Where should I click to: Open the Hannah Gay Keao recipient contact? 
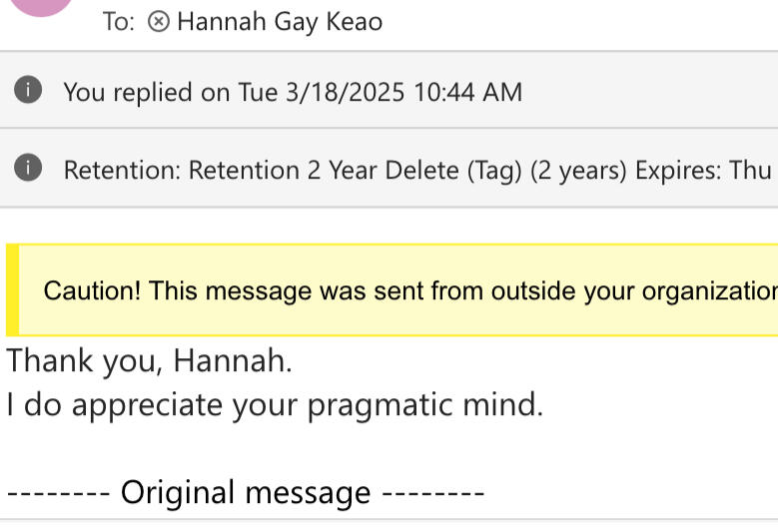(280, 22)
